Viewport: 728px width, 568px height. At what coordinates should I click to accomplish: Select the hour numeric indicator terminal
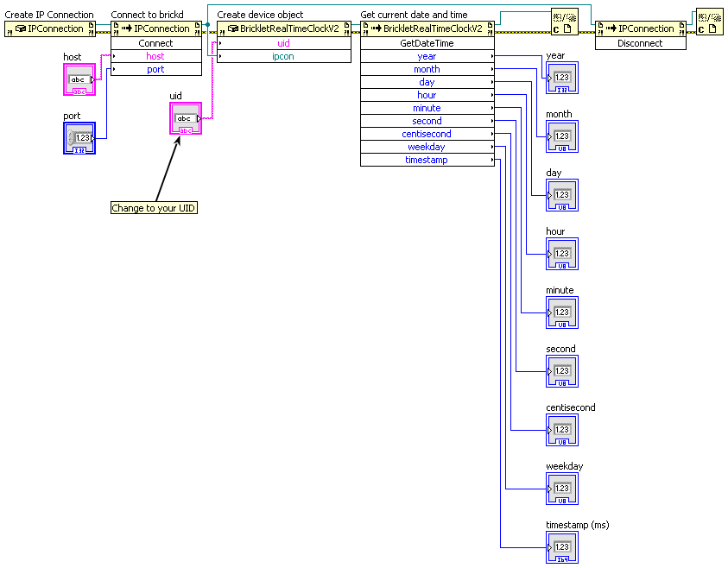point(562,254)
